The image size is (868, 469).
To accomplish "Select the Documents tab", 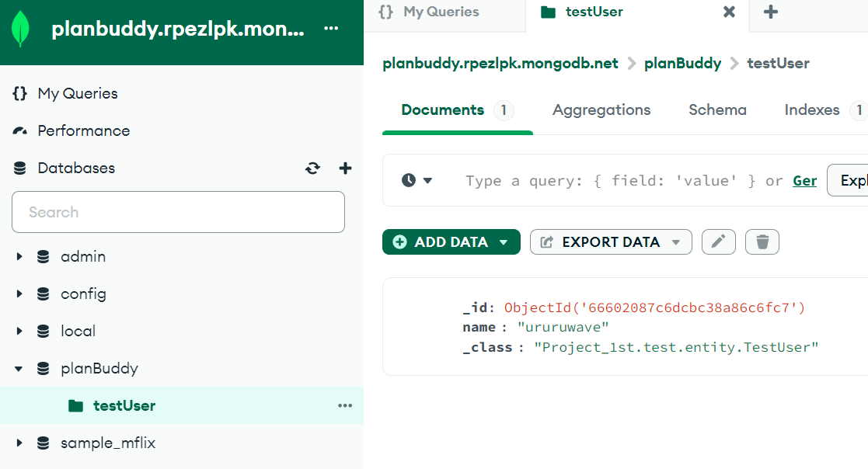I will pyautogui.click(x=457, y=110).
